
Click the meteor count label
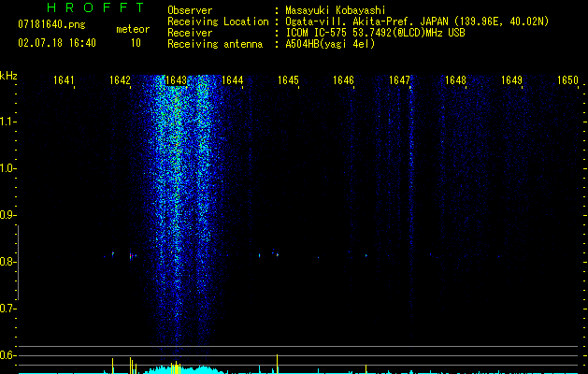point(133,29)
